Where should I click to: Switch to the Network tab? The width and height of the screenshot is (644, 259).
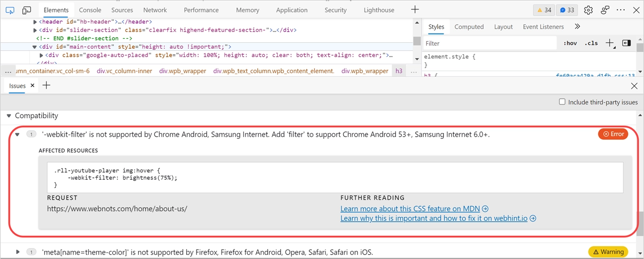tap(155, 10)
